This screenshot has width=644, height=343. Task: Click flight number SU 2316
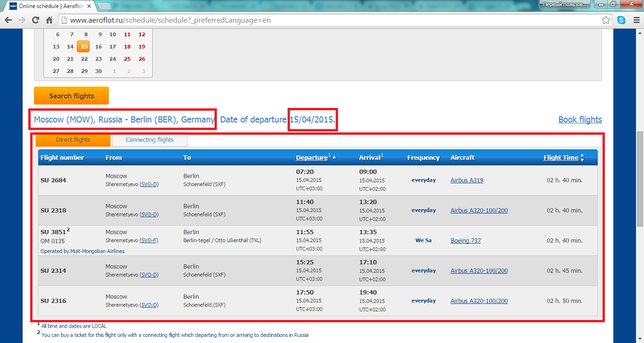coord(53,301)
